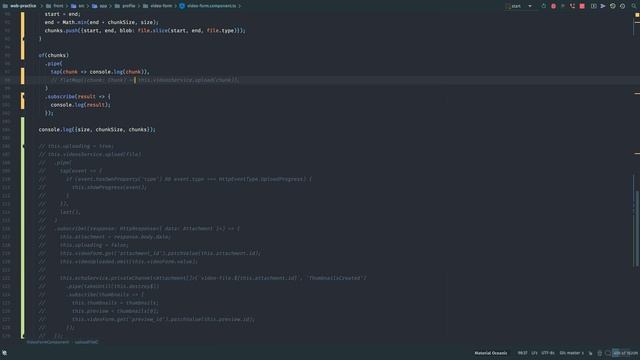This screenshot has width=640, height=360.
Task: Click the 'UTF-8' encoding status item
Action: point(548,353)
